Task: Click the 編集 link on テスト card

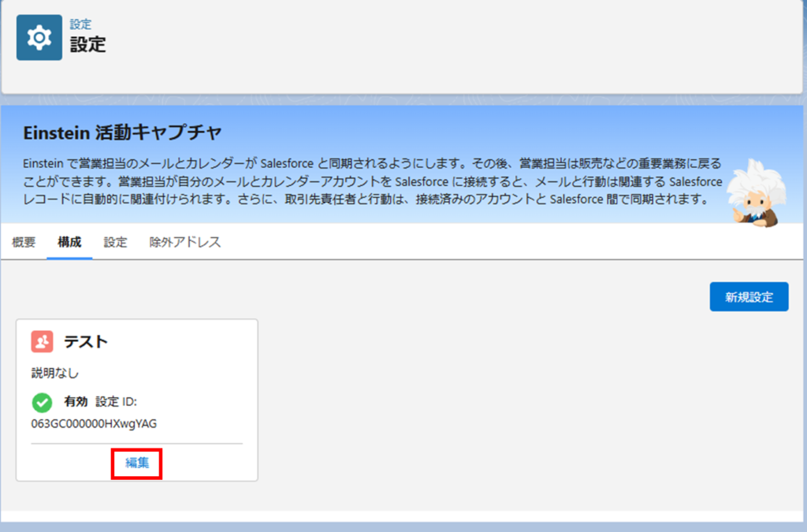Action: click(137, 463)
